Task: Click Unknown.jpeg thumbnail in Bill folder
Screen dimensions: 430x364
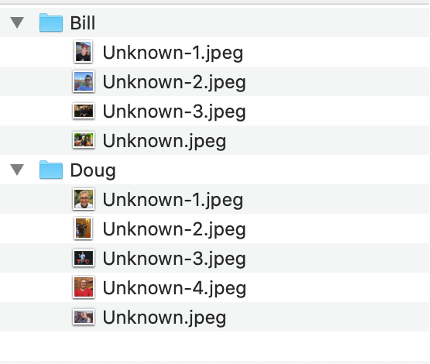Action: point(83,140)
